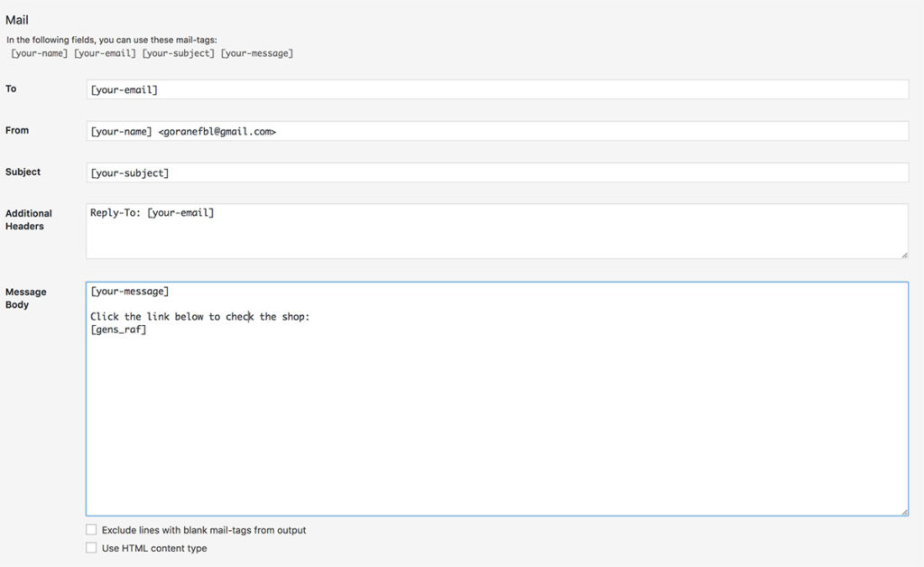Click the resize handle of Message Body textarea
Image resolution: width=924 pixels, height=567 pixels.
pyautogui.click(x=904, y=510)
